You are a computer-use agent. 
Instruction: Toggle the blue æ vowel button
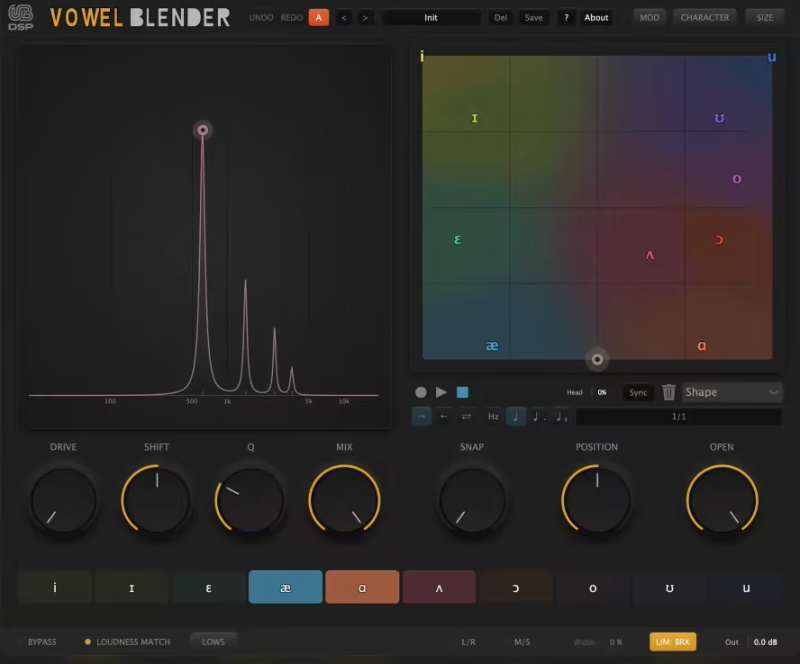click(285, 587)
